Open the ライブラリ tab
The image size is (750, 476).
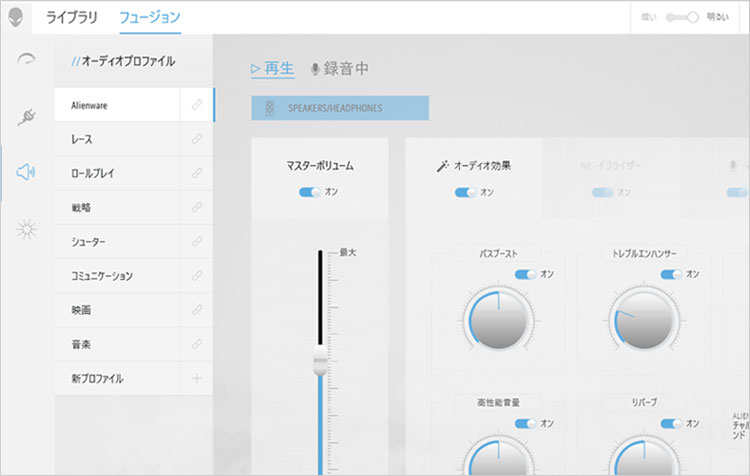72,18
